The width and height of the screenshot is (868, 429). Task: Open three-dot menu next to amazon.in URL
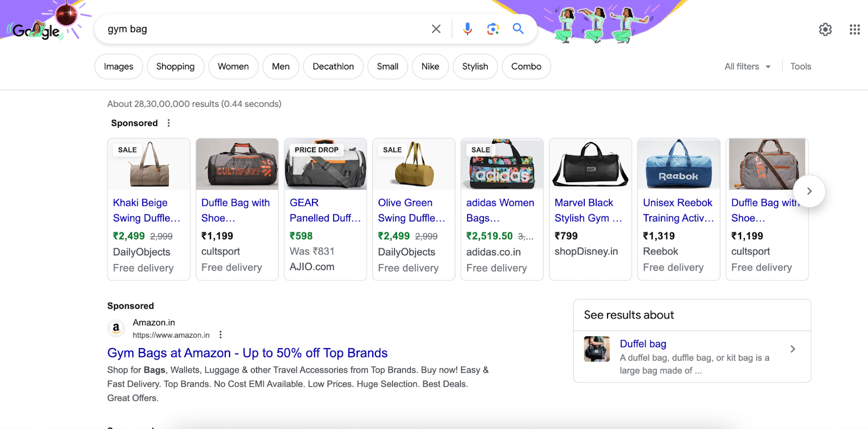(x=220, y=335)
